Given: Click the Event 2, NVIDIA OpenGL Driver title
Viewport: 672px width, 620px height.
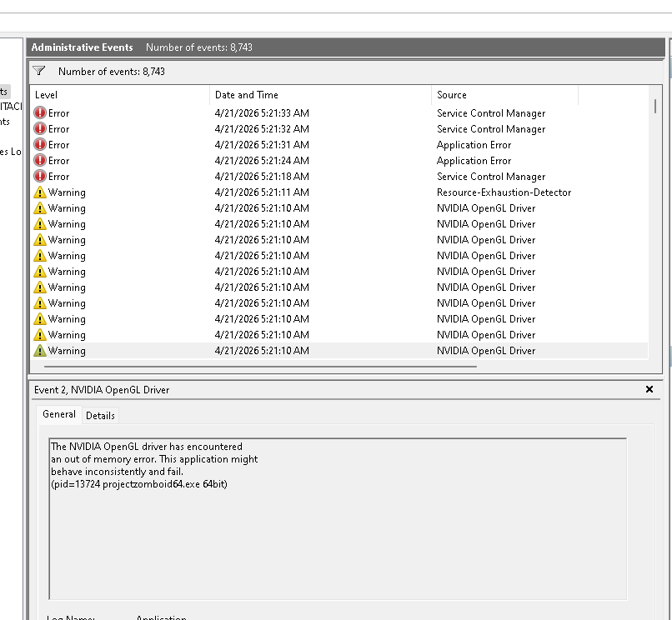Looking at the screenshot, I should pyautogui.click(x=102, y=390).
